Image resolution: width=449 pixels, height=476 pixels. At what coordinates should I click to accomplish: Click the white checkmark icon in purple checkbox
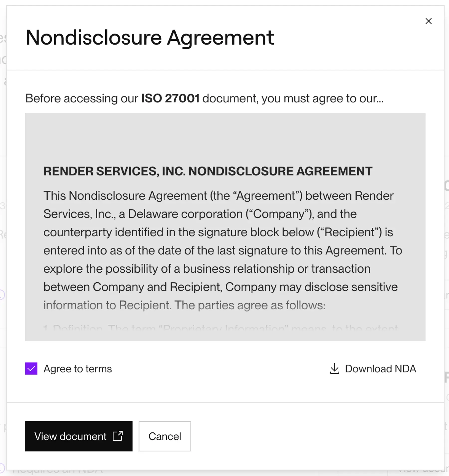point(31,369)
